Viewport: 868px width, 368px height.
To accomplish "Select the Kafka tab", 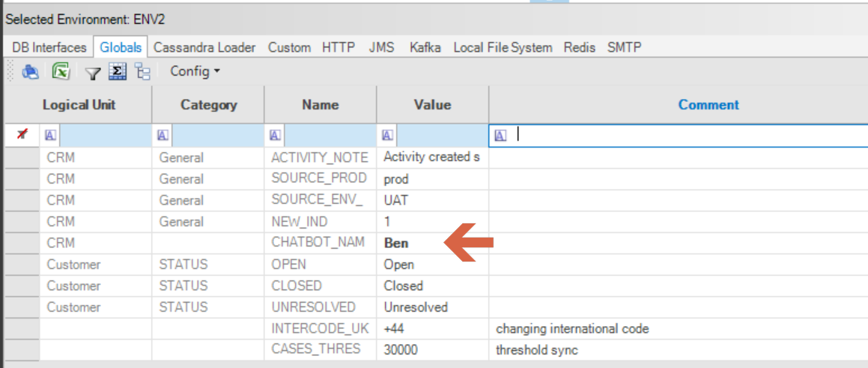I will [x=425, y=47].
